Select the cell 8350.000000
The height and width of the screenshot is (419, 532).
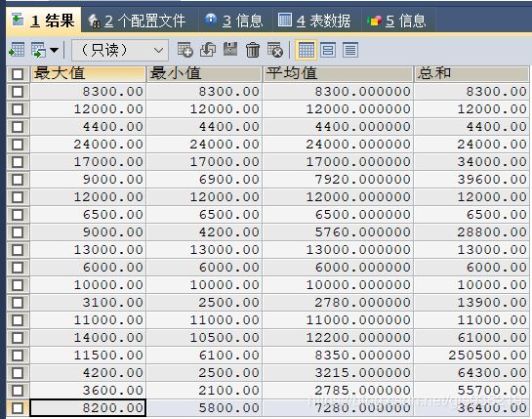338,356
